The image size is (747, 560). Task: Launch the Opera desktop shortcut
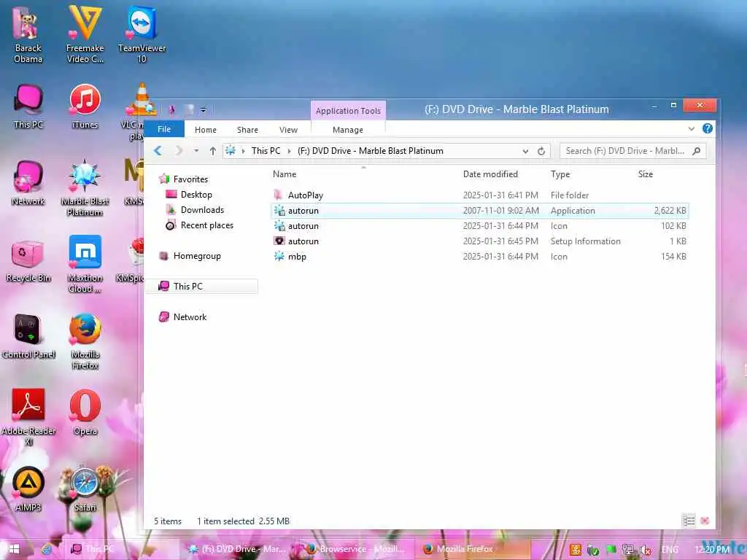click(x=85, y=413)
